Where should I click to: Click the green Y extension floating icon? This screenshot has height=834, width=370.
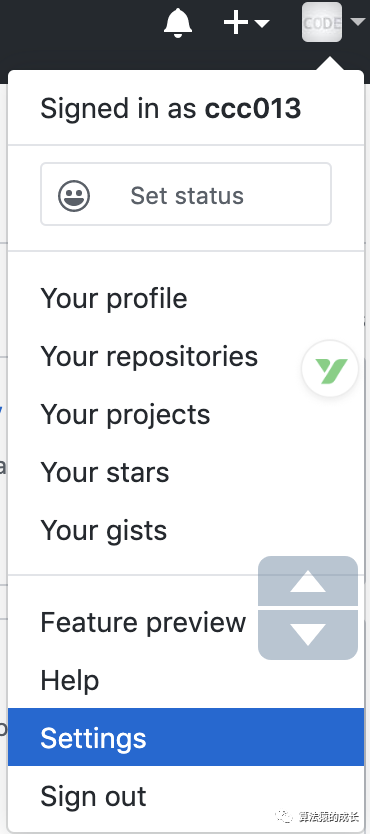tap(331, 369)
